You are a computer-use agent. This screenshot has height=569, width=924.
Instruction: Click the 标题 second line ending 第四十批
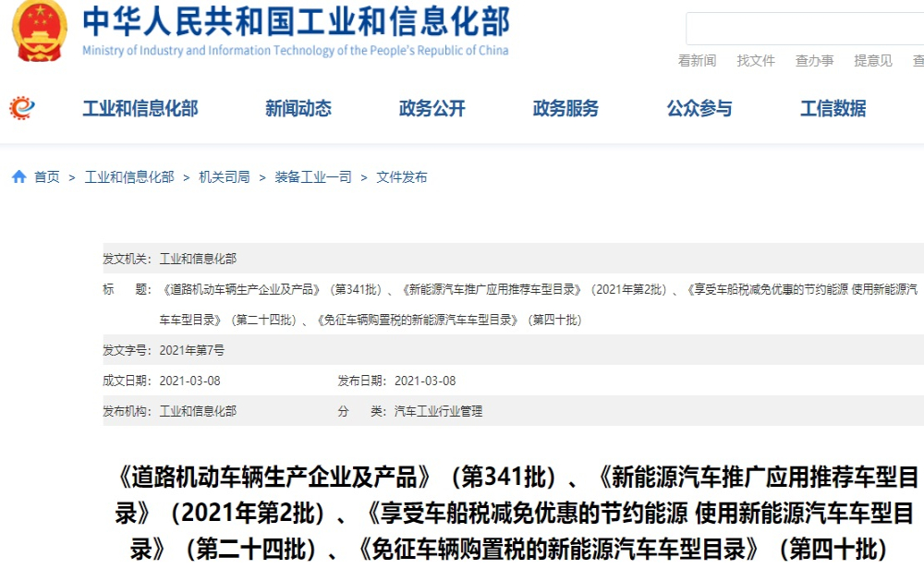tap(371, 320)
